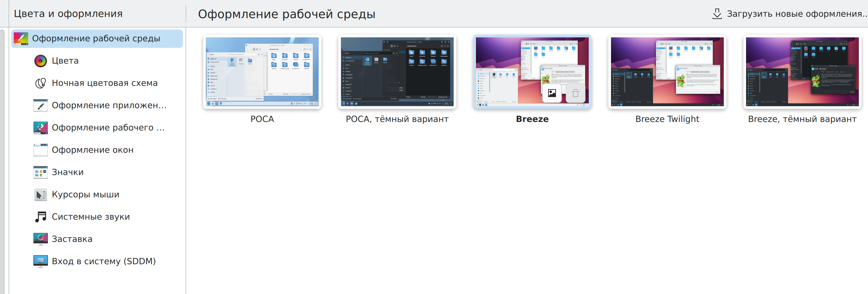This screenshot has width=868, height=294.
Task: Select the Breeze Twilight theme thumbnail
Action: point(667,72)
